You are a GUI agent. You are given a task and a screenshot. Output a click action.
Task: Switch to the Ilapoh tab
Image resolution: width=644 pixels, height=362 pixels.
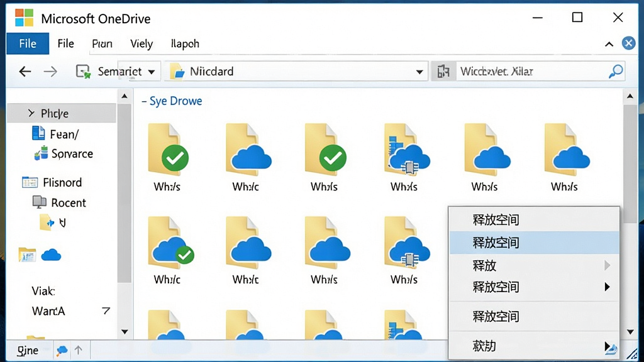pyautogui.click(x=185, y=43)
